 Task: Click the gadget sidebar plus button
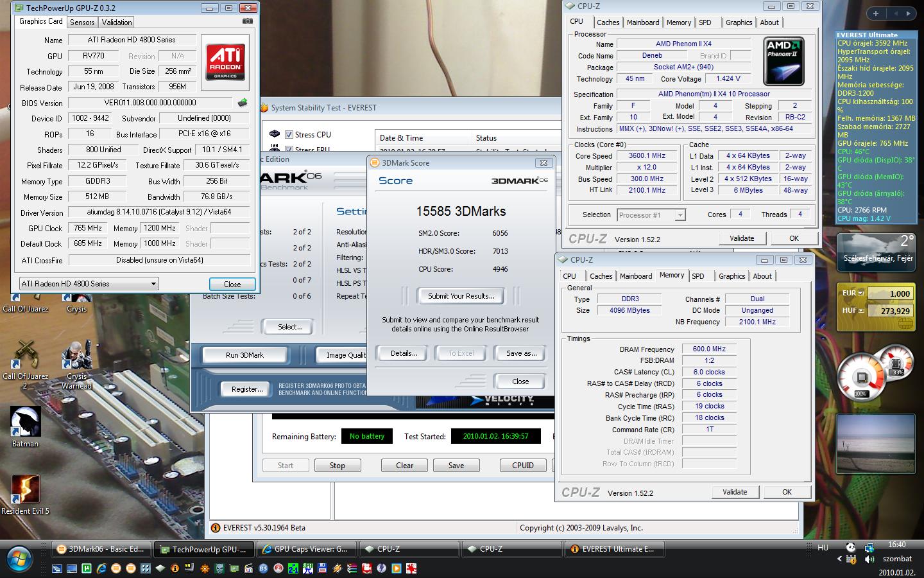pos(876,13)
